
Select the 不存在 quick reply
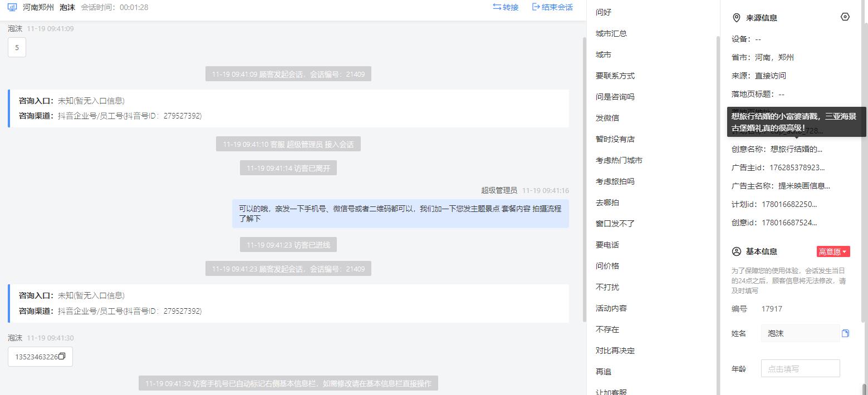point(607,329)
